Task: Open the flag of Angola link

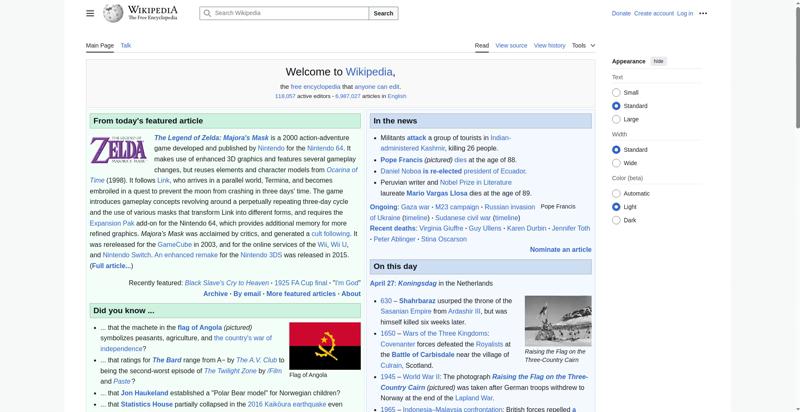Action: (x=199, y=327)
